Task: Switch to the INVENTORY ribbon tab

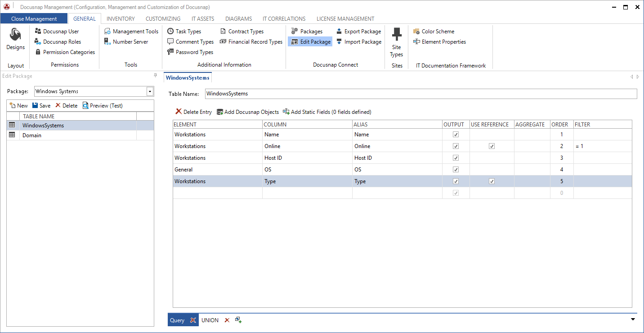Action: click(x=121, y=19)
